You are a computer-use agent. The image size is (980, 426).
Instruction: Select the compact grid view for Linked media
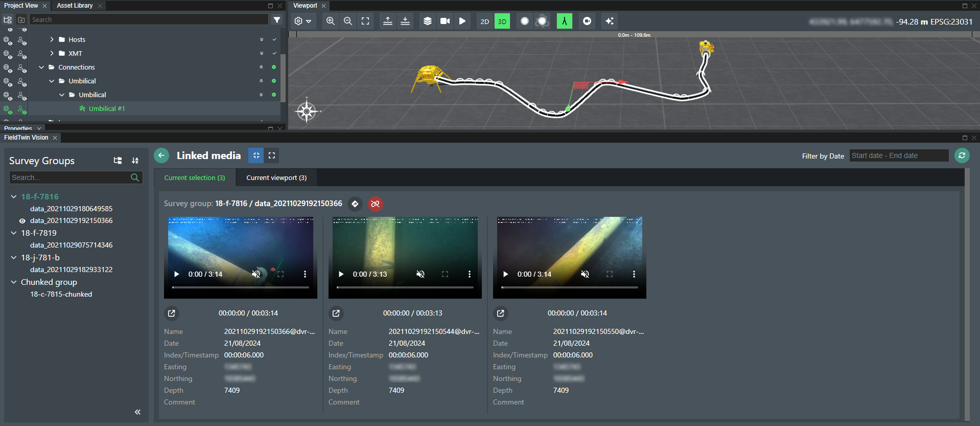pos(256,155)
